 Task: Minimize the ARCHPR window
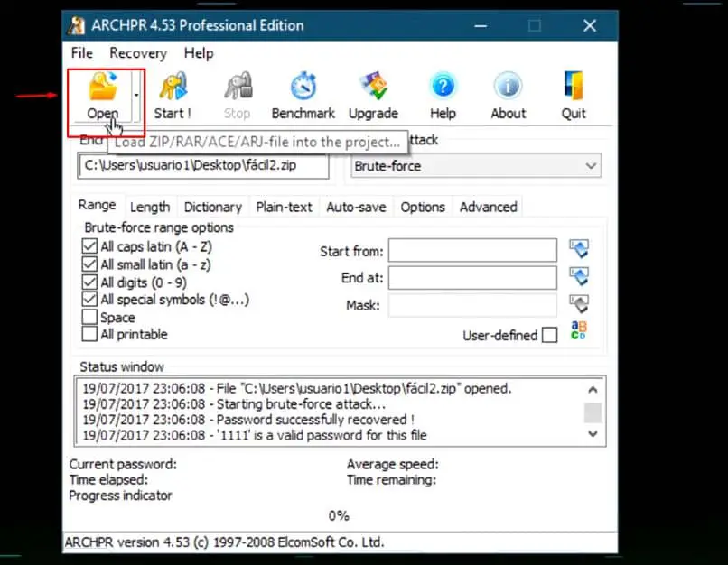pos(481,26)
